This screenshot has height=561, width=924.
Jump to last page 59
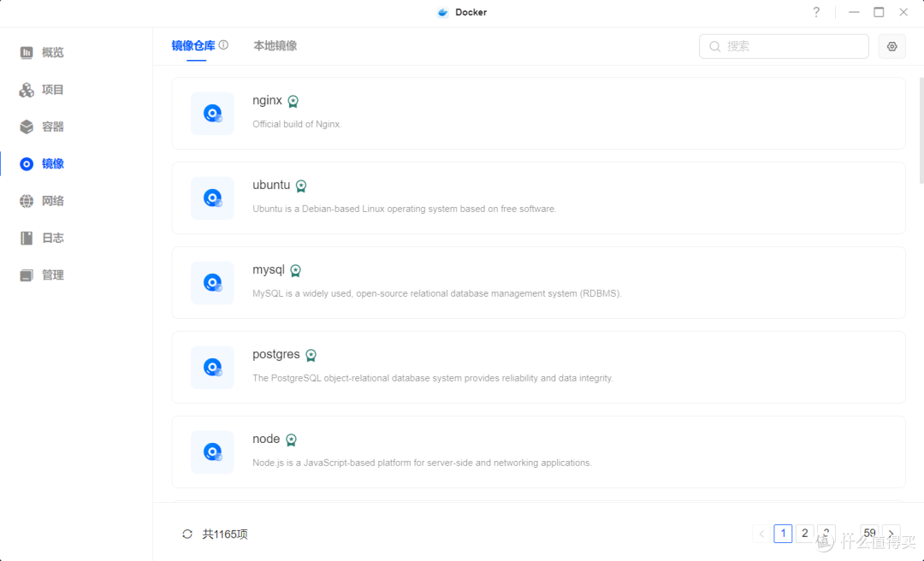point(869,534)
